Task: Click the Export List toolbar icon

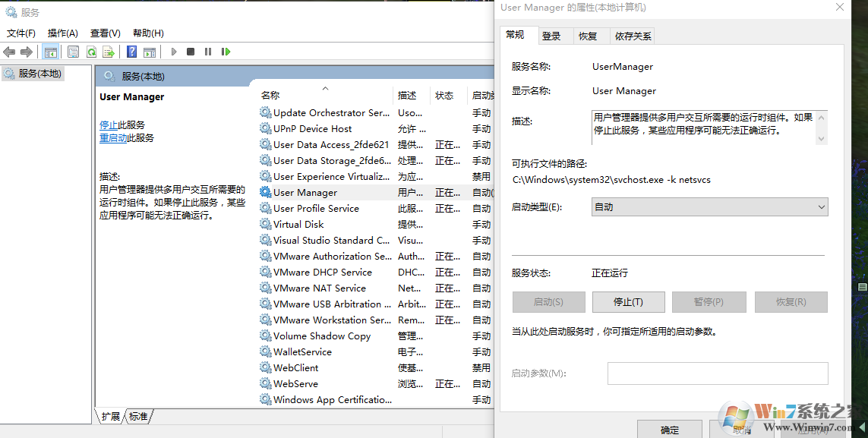Action: click(109, 52)
